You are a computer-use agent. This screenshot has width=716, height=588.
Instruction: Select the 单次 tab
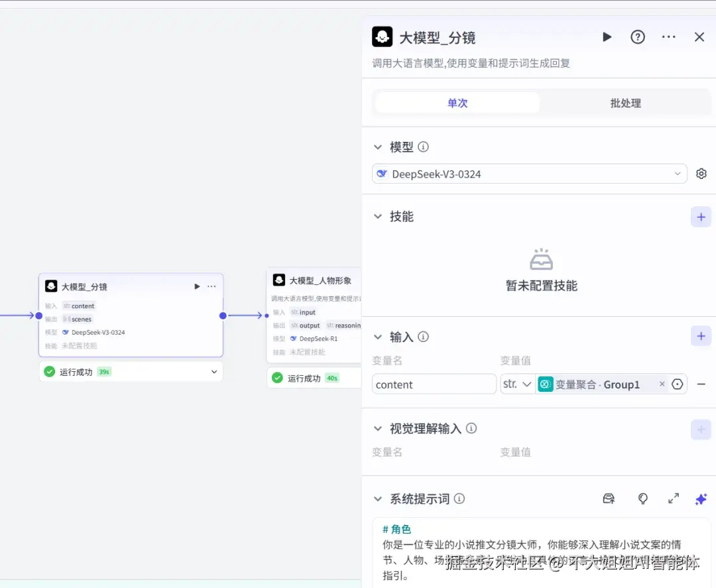pos(457,103)
